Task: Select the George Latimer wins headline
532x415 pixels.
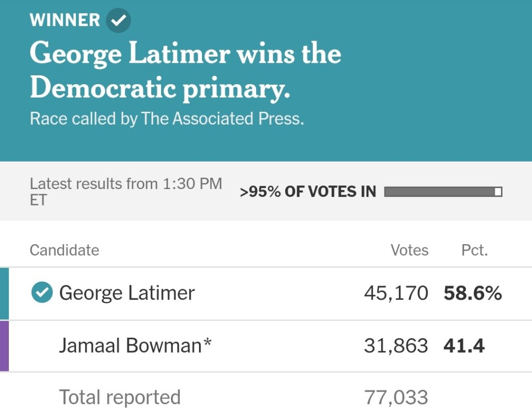Action: coord(185,71)
